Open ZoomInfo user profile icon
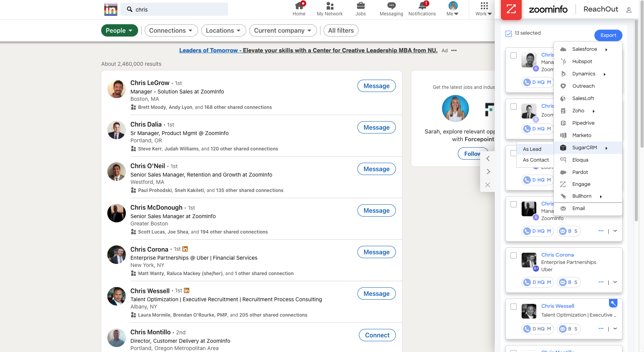644x352 pixels. [x=629, y=10]
